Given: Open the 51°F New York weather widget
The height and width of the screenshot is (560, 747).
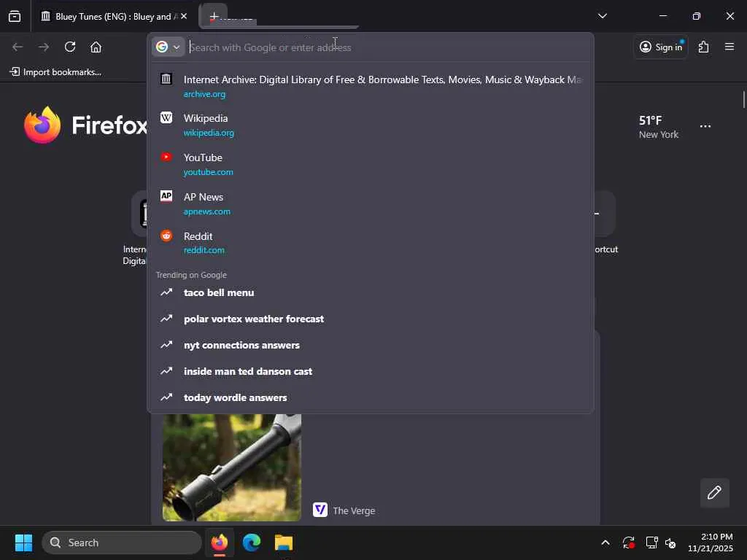Looking at the screenshot, I should pos(659,127).
